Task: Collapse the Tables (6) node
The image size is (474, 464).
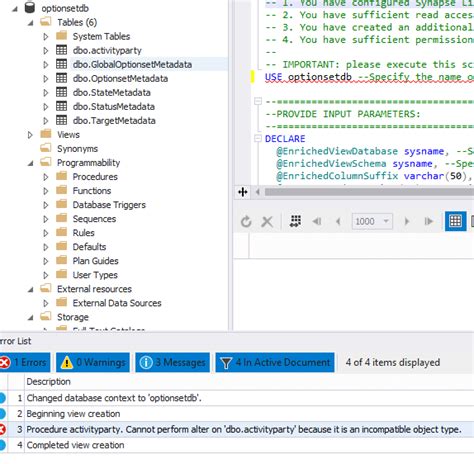Action: 31,23
